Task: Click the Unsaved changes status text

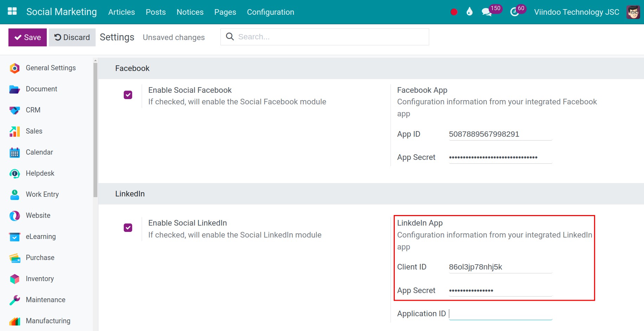Action: (174, 37)
